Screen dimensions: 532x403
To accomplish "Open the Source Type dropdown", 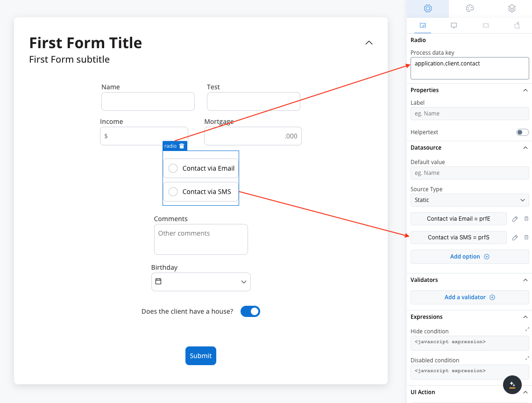I will tap(469, 200).
